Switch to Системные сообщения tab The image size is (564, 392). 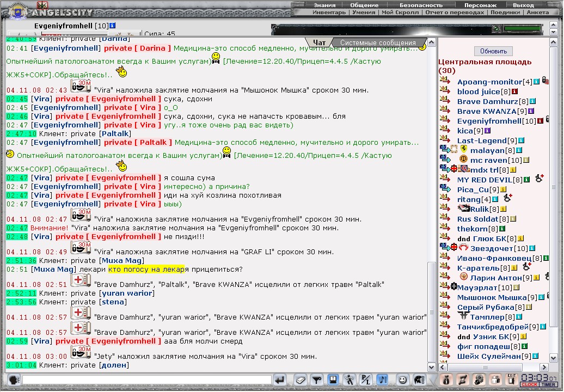(x=378, y=42)
